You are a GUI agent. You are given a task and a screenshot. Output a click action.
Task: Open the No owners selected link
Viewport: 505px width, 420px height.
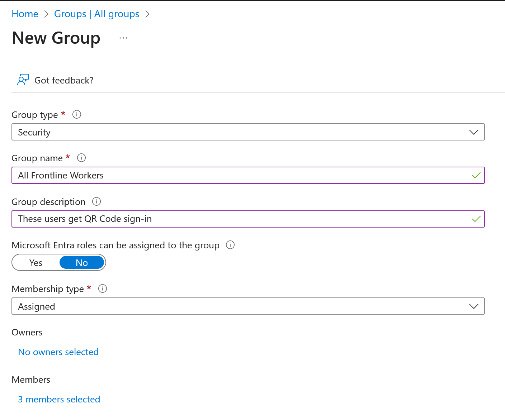coord(58,352)
